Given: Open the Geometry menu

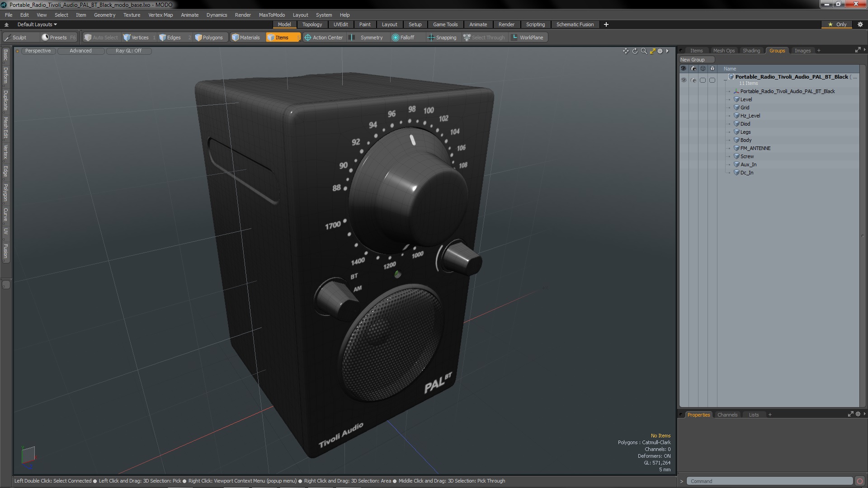Looking at the screenshot, I should 104,15.
